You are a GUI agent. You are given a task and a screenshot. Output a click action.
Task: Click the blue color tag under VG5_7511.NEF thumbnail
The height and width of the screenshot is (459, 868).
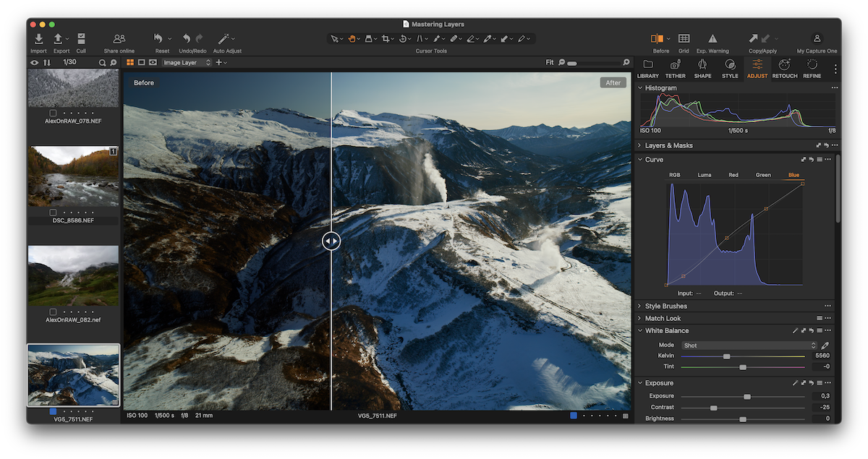pyautogui.click(x=53, y=411)
